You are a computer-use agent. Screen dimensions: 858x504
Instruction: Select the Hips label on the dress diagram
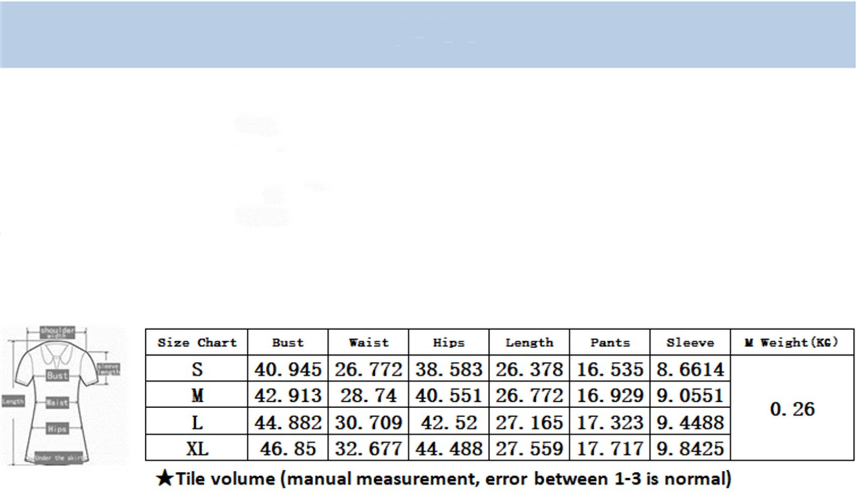[x=57, y=429]
